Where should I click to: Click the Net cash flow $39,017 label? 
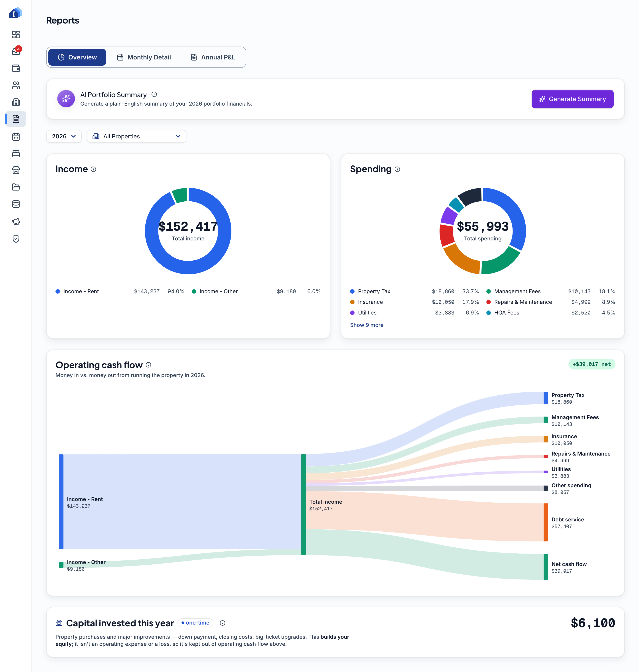[569, 567]
